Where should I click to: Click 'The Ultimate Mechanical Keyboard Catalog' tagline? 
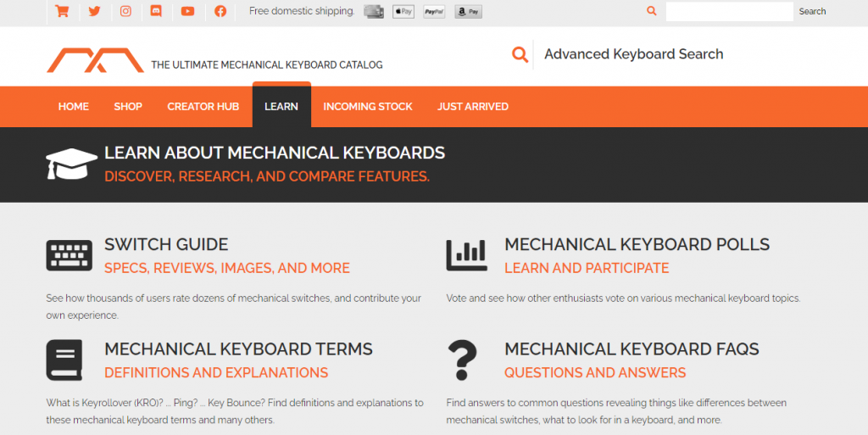[x=267, y=65]
